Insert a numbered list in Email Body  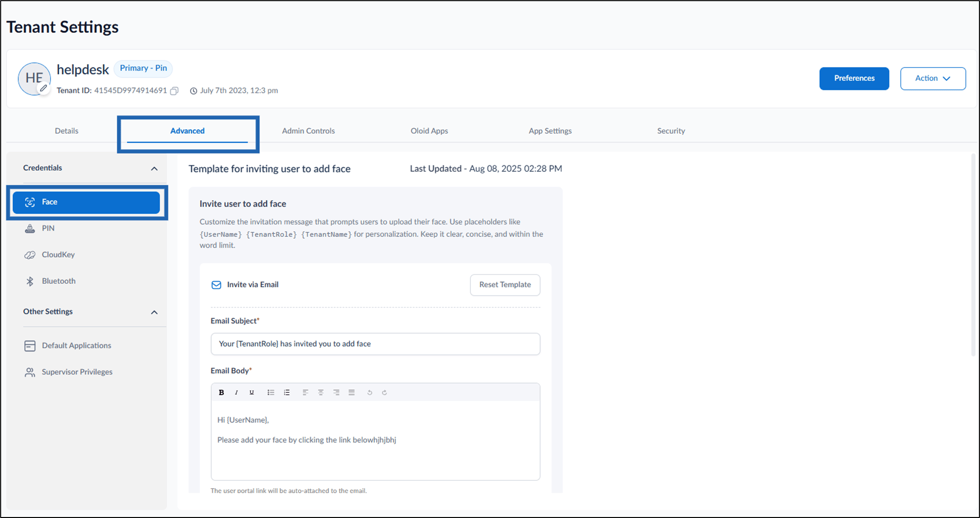[287, 392]
